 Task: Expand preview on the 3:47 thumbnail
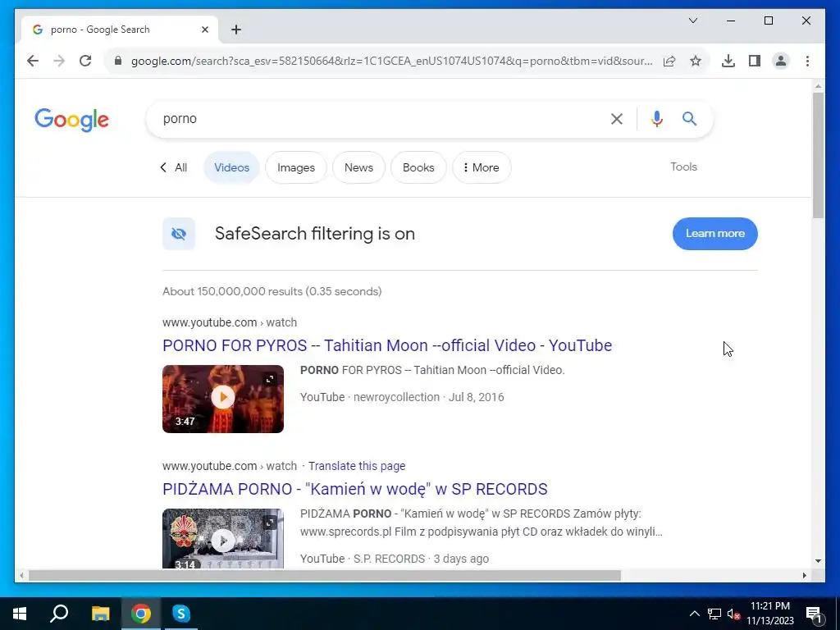tap(270, 379)
